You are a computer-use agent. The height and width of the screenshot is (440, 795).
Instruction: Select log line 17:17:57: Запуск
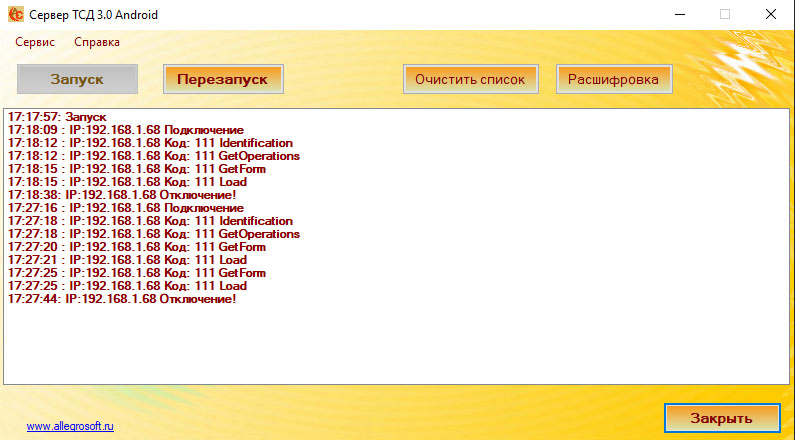(x=57, y=117)
